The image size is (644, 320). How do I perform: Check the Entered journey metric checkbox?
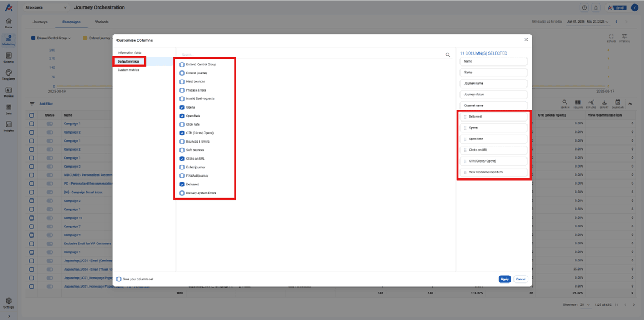pyautogui.click(x=182, y=73)
